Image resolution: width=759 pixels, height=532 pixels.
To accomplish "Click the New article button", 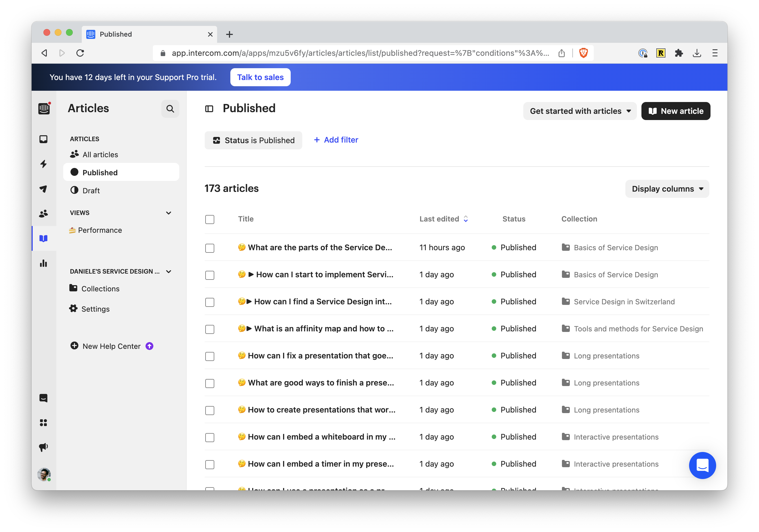I will 675,111.
